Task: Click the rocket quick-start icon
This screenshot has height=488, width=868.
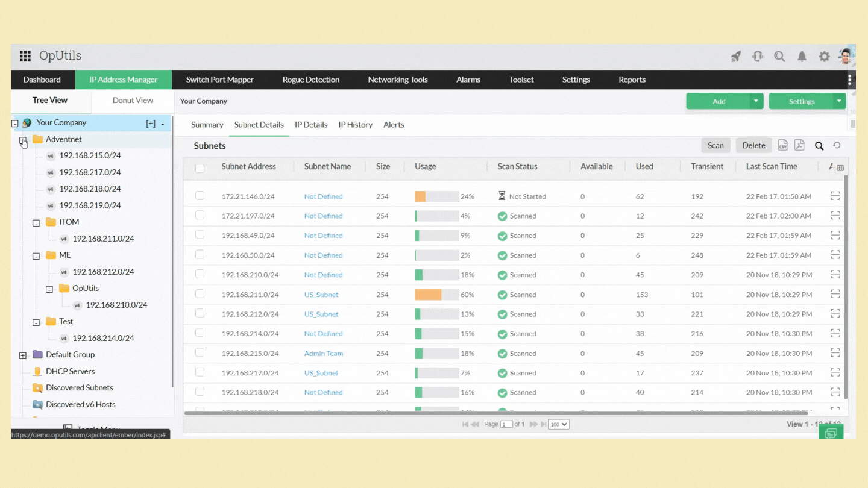Action: tap(736, 56)
